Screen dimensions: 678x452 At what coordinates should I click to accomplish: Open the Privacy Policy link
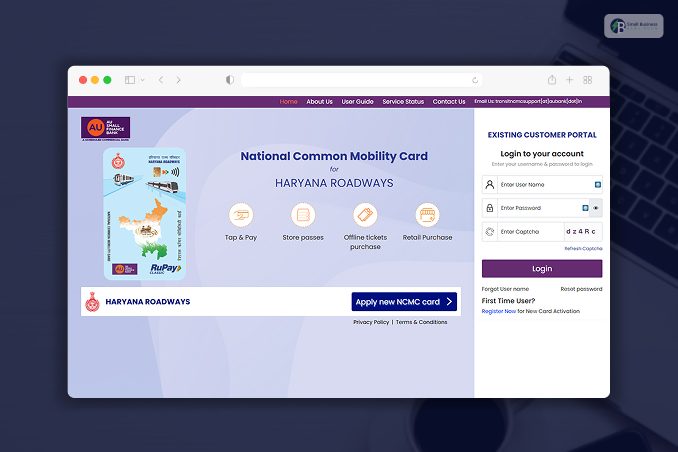pos(371,322)
